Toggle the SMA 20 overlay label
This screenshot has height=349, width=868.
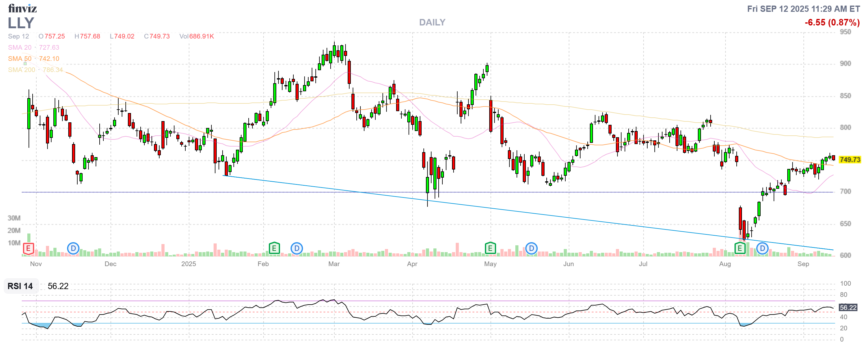coord(20,48)
